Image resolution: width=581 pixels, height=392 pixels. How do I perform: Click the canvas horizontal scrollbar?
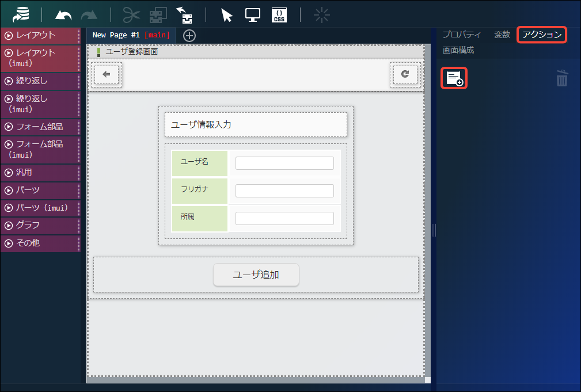(256, 380)
